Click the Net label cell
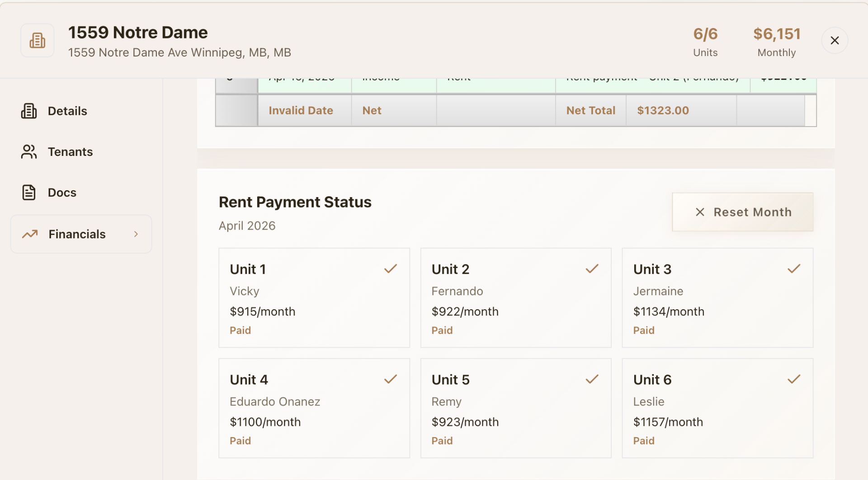 pos(394,111)
